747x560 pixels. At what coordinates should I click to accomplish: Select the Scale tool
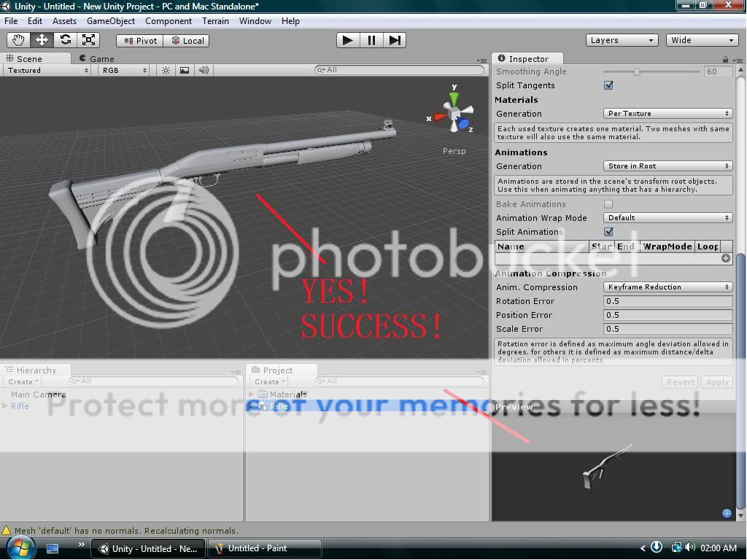pyautogui.click(x=88, y=40)
